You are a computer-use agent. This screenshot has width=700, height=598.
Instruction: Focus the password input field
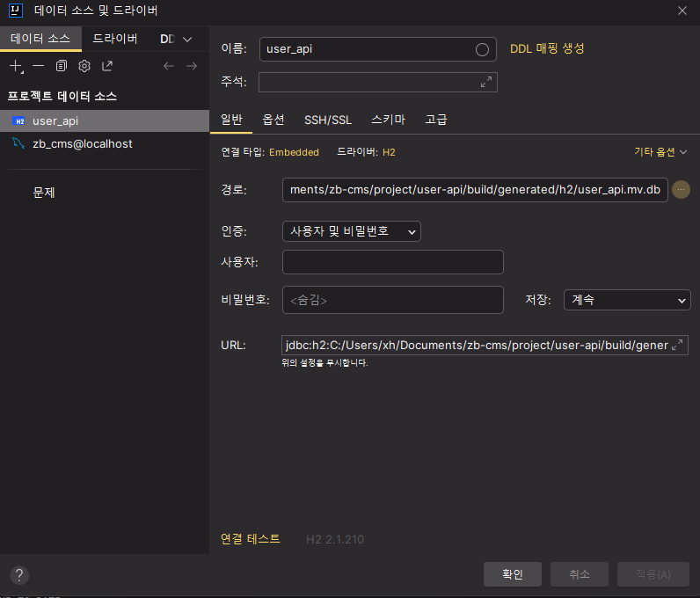click(393, 300)
